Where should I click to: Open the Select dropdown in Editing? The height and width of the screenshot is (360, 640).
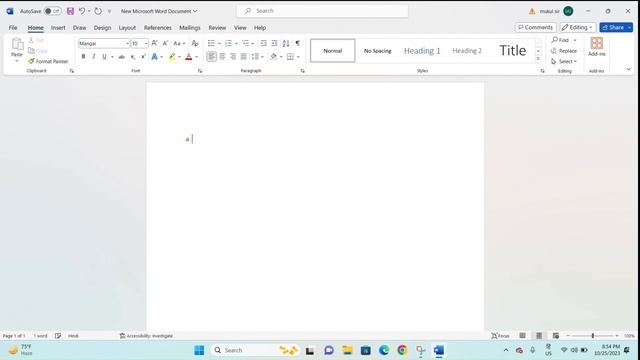pos(564,61)
